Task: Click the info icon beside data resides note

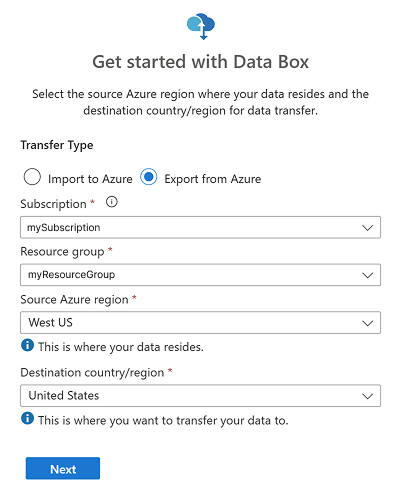Action: tap(27, 345)
